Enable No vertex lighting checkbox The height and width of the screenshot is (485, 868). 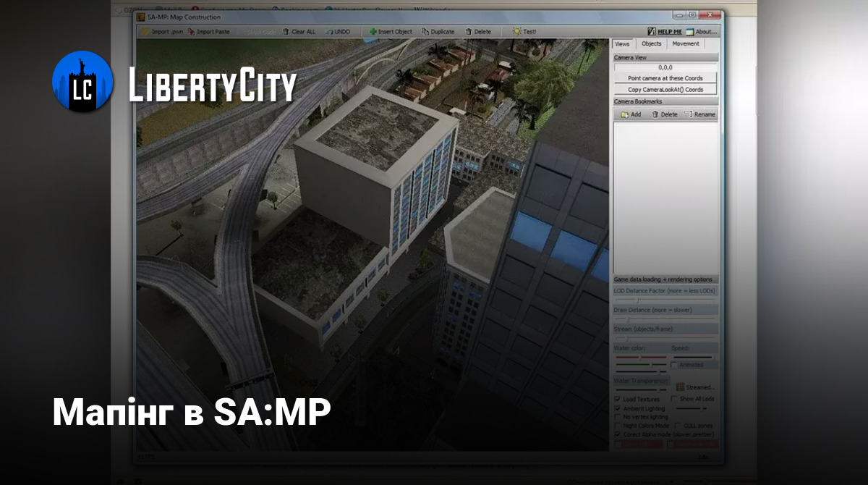coord(617,417)
